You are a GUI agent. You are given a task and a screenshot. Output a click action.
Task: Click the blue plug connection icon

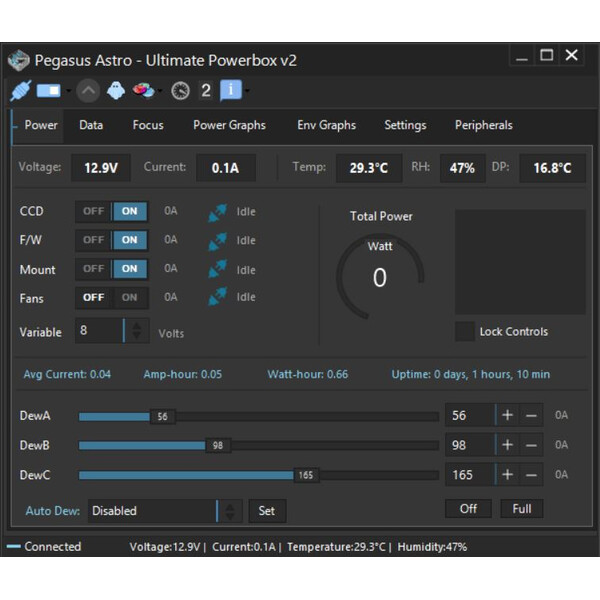pyautogui.click(x=20, y=91)
